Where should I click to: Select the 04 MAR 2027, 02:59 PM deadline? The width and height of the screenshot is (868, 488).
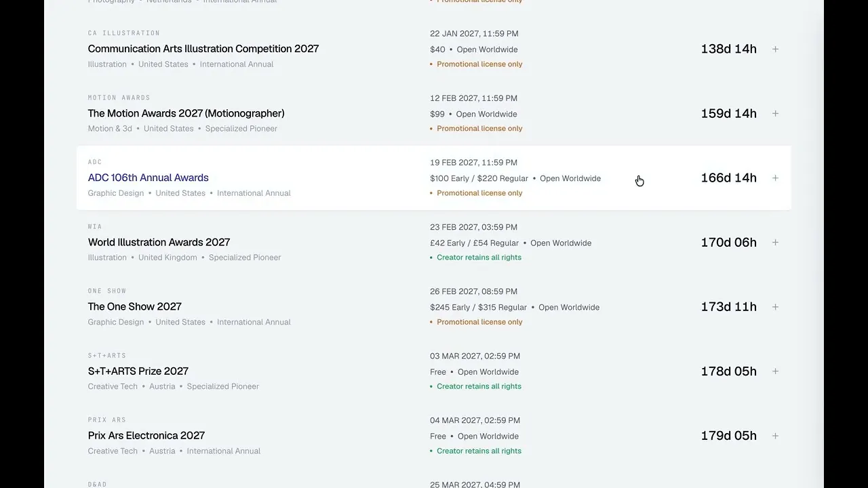(475, 420)
